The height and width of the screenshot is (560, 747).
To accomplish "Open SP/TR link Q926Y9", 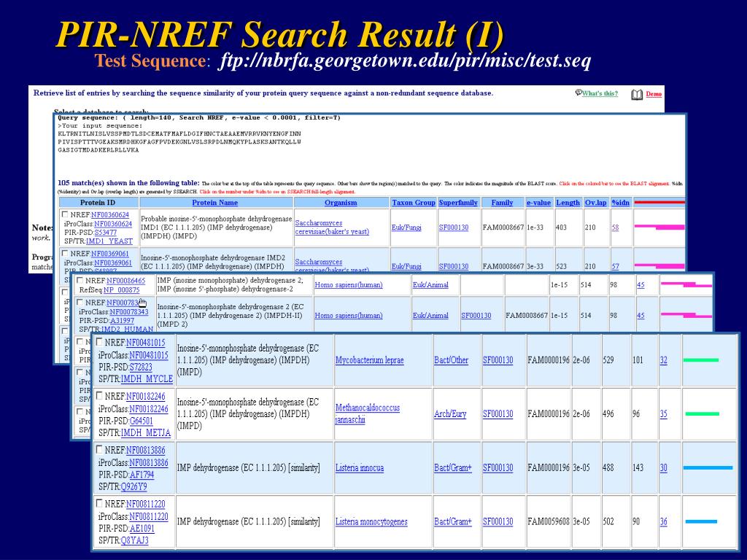I will point(134,486).
